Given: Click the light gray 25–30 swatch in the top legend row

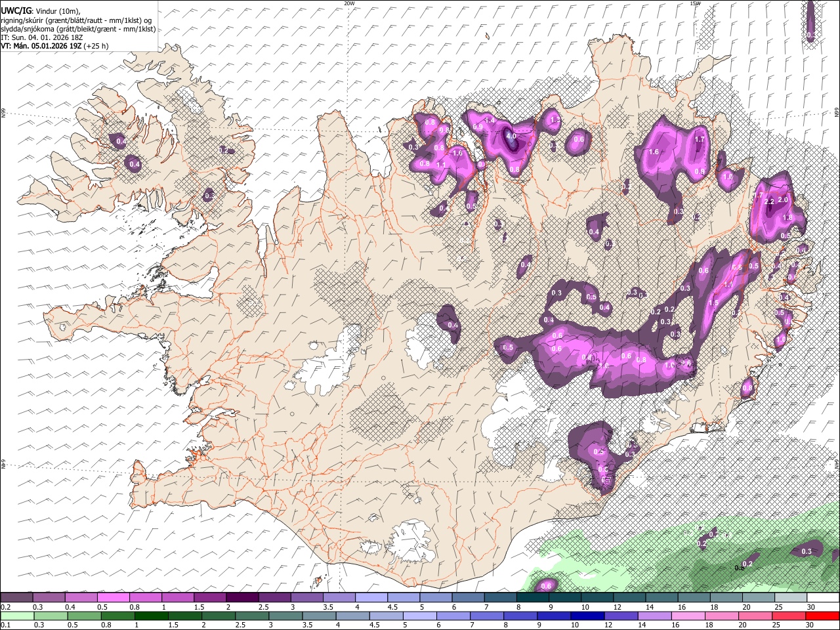Looking at the screenshot, I should (x=791, y=598).
